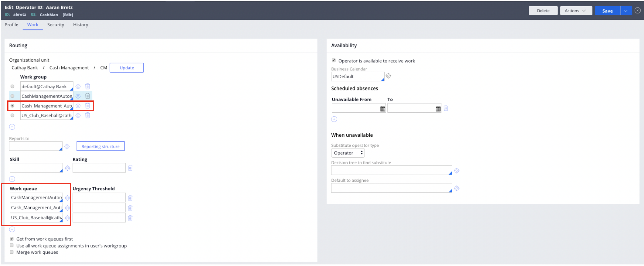This screenshot has width=644, height=266.
Task: Delete the CashManagementAuton work queue row
Action: (x=130, y=198)
